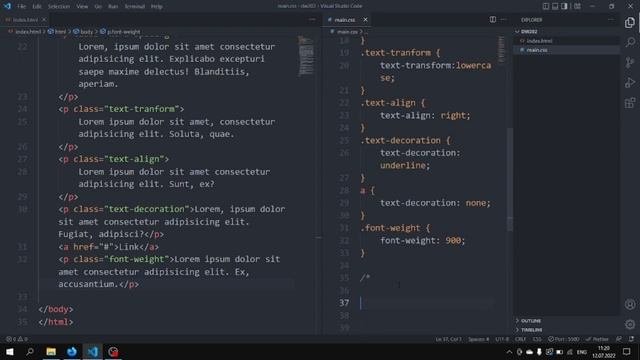Close the main.css tab
Viewport: 640px width, 360px height.
tap(365, 20)
